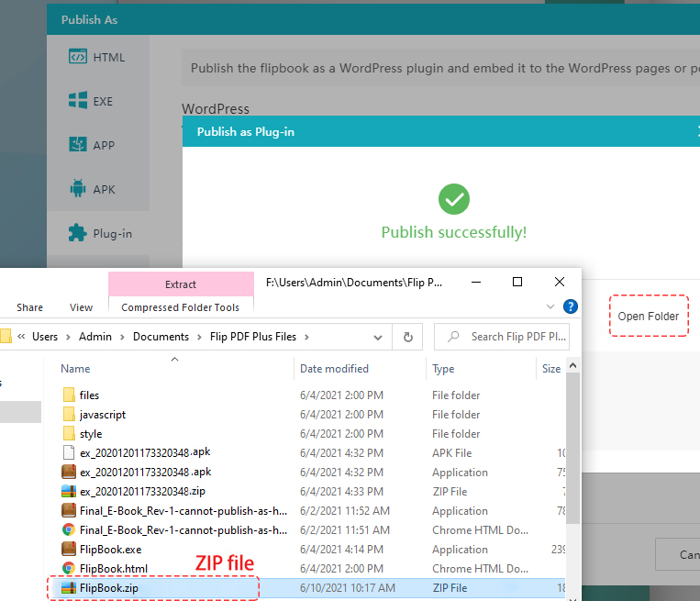Open the address bar history dropdown
This screenshot has width=700, height=601.
[x=378, y=338]
